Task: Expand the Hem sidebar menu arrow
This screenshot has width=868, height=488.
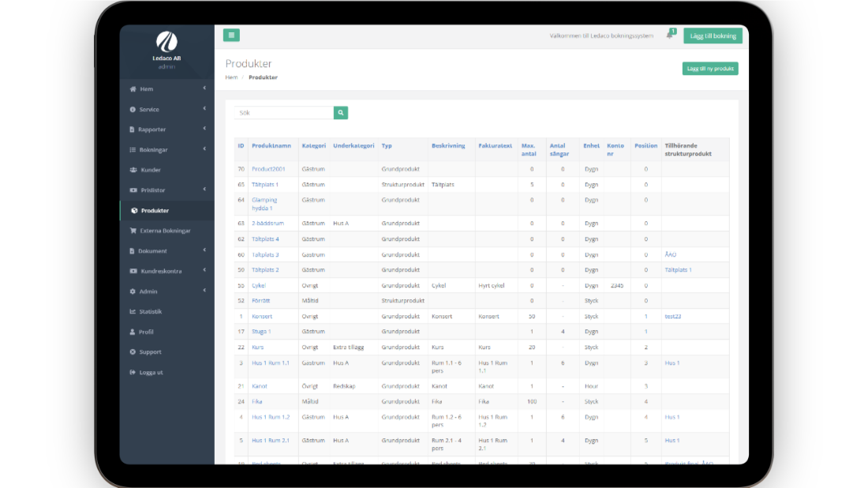Action: pos(204,88)
